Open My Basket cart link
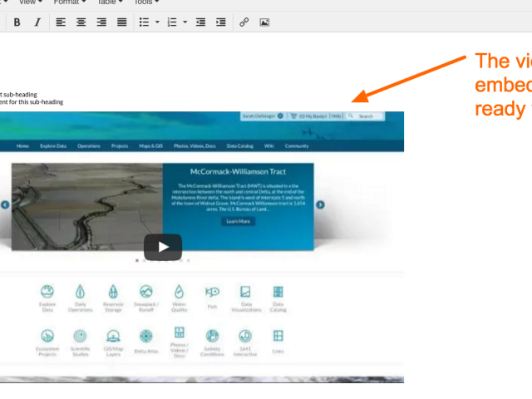This screenshot has height=399, width=532. pyautogui.click(x=309, y=116)
